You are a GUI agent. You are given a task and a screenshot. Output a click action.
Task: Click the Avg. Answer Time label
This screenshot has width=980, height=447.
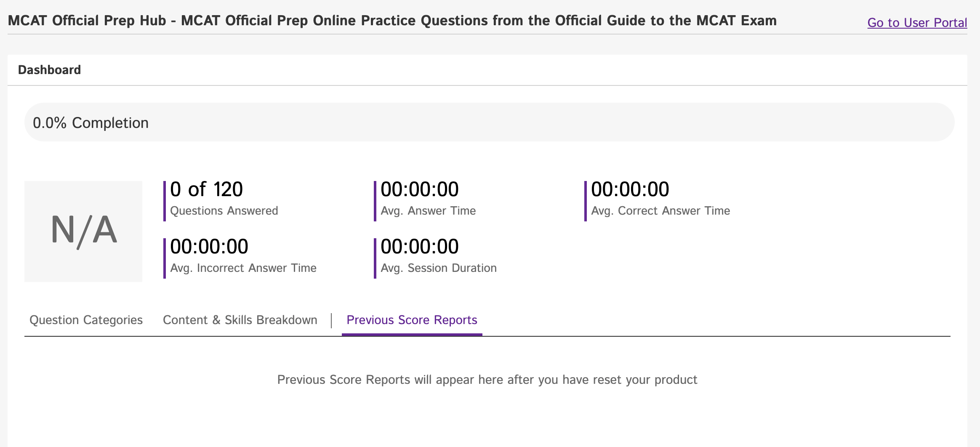428,210
